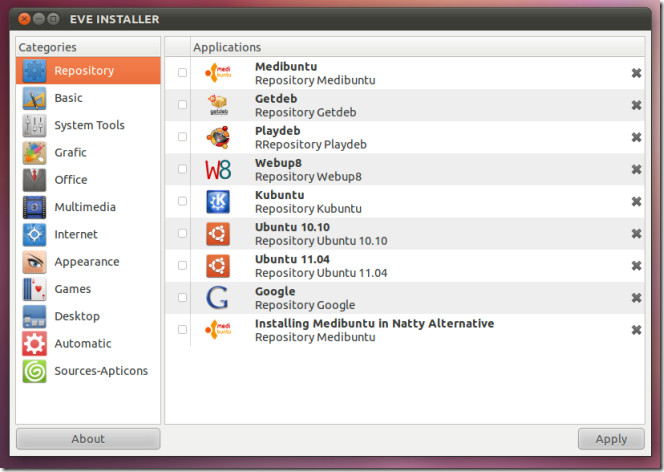
Task: Select the RRepository Playdeb description text
Action: pos(311,144)
